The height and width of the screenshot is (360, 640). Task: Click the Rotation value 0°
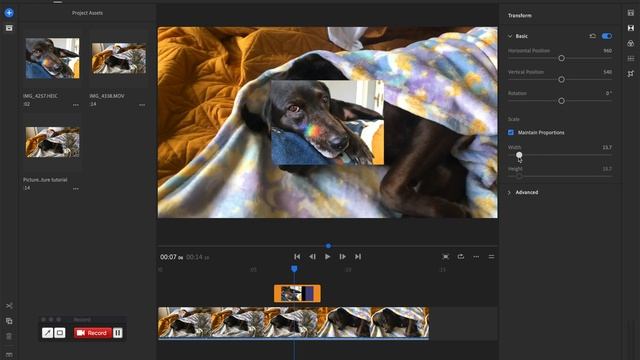(609, 93)
